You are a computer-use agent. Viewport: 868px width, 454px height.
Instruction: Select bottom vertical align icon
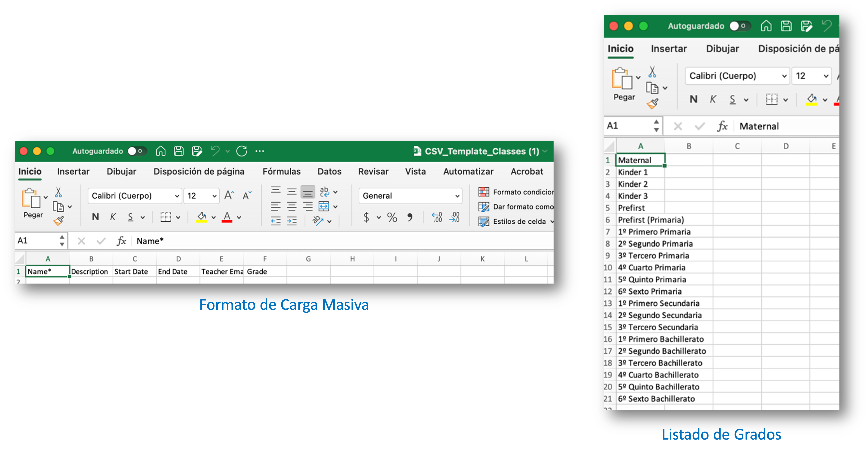pyautogui.click(x=308, y=192)
